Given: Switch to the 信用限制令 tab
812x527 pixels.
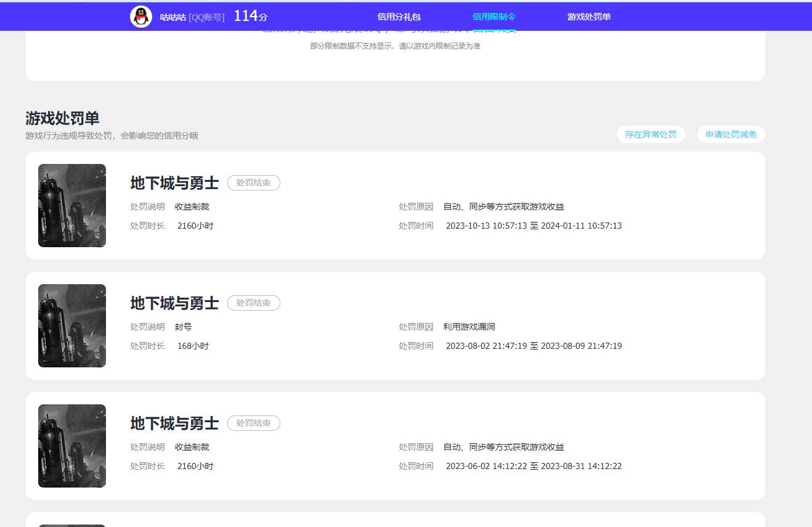Looking at the screenshot, I should (x=494, y=17).
